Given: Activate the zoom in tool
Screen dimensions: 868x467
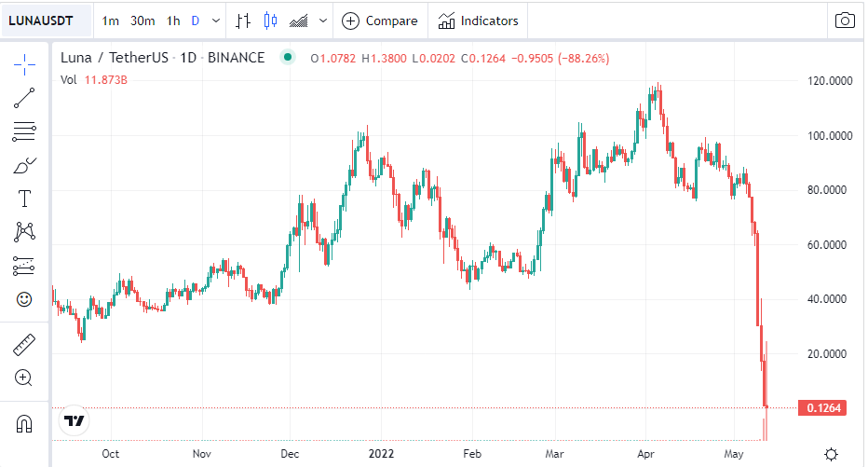Looking at the screenshot, I should point(23,378).
